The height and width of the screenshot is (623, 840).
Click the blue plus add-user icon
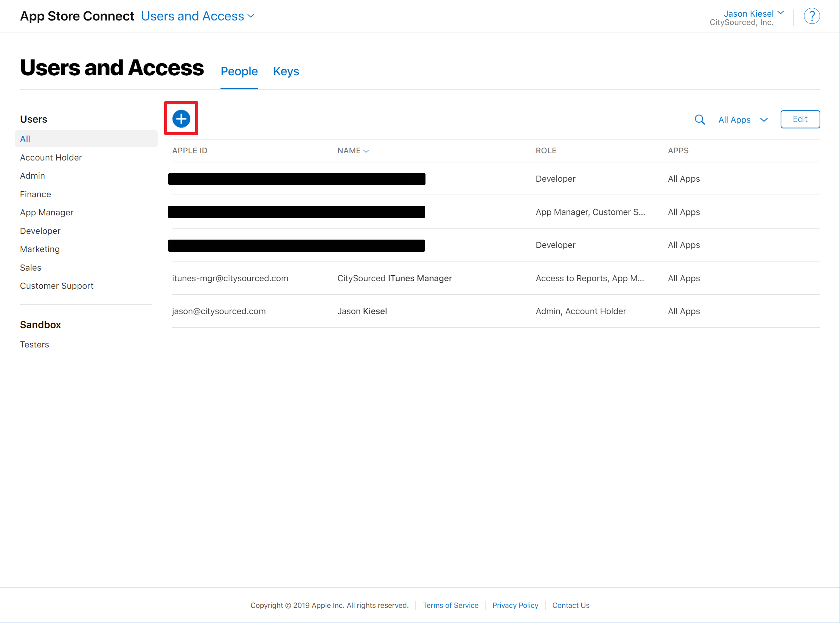[x=181, y=118]
